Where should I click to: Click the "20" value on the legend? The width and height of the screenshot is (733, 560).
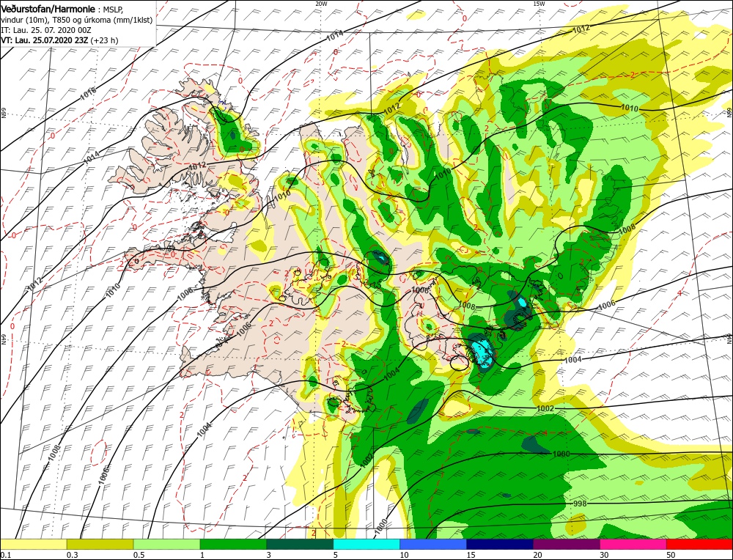[x=537, y=554]
